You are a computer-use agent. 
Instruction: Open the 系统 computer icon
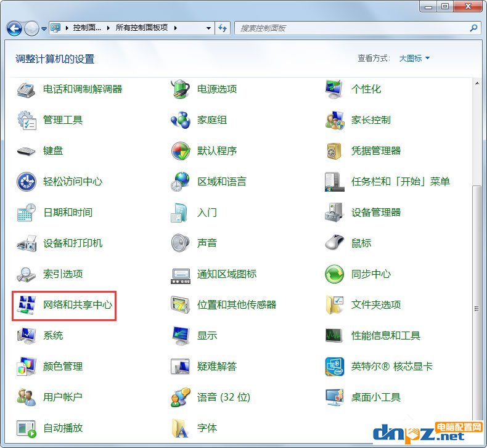tap(26, 336)
